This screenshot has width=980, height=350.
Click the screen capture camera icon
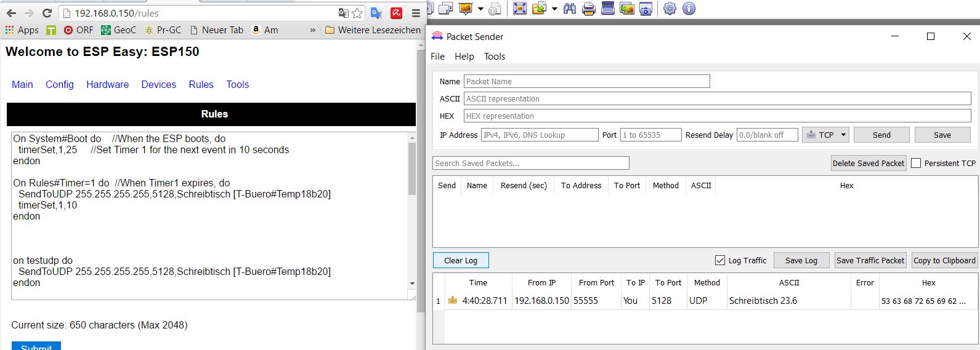tap(646, 9)
